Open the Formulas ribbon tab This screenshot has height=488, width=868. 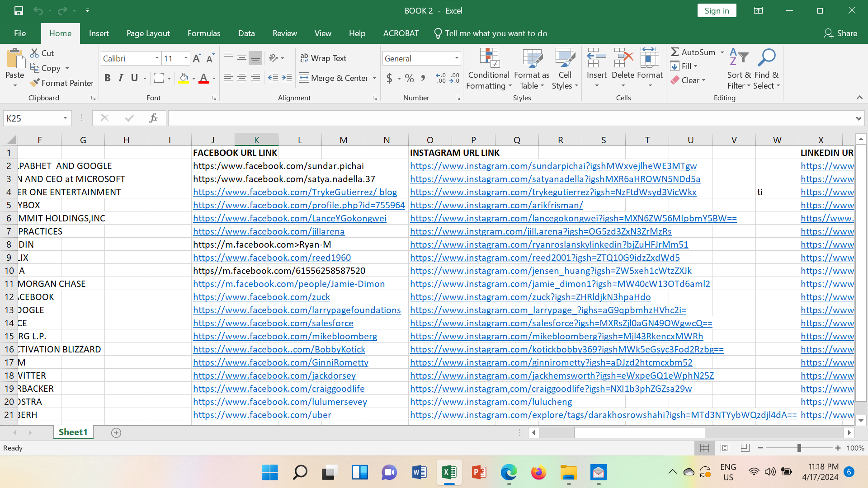coord(204,33)
